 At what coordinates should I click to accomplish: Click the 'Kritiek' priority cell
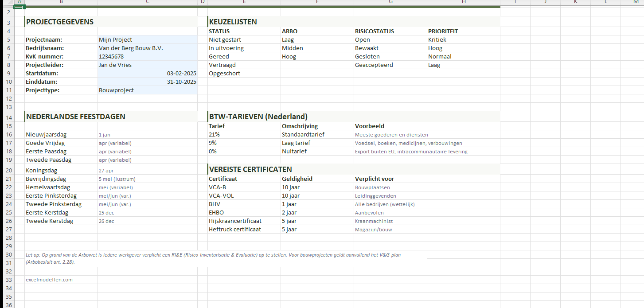tap(437, 40)
